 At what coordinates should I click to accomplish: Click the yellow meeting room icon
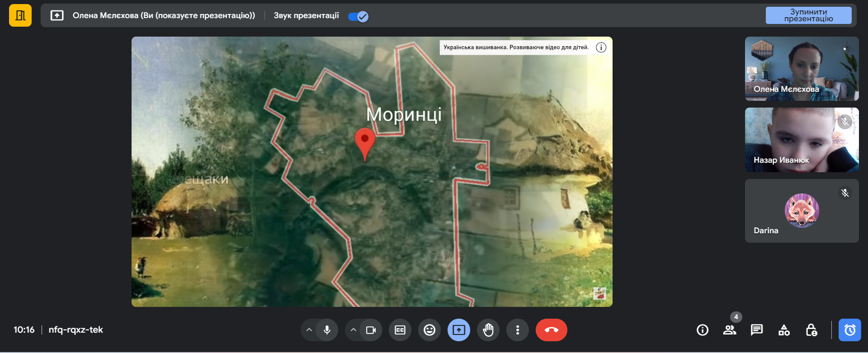[x=20, y=16]
